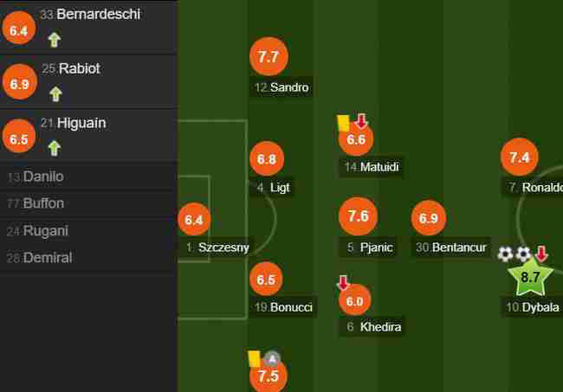Image resolution: width=563 pixels, height=392 pixels.
Task: Click Matuidi's yellow card icon
Action: click(x=343, y=123)
